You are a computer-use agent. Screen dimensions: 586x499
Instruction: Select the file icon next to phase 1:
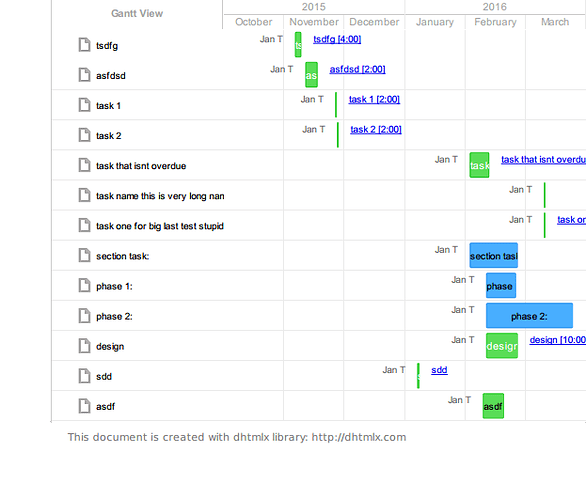(84, 285)
